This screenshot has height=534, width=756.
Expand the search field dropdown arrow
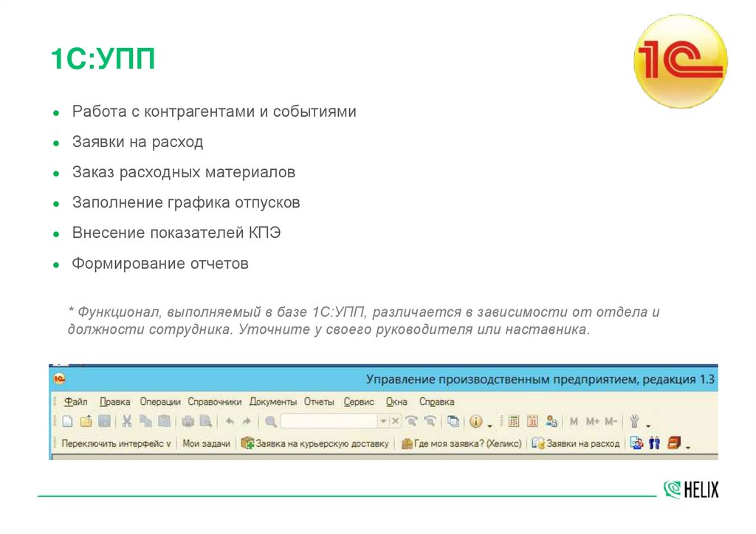pyautogui.click(x=383, y=421)
